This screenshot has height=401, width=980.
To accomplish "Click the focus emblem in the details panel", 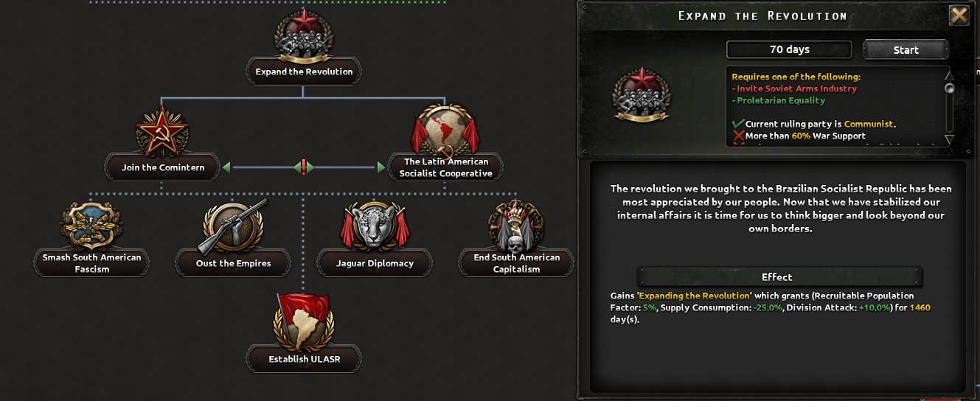I will click(x=641, y=94).
